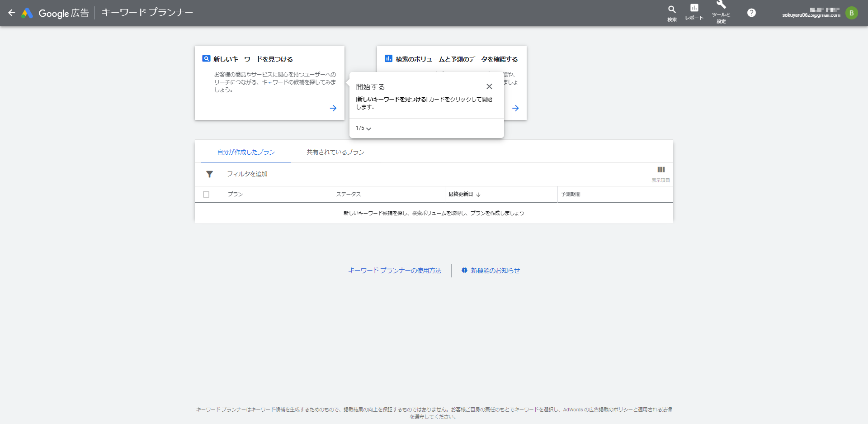Open the 新機能のお知らせ link
The height and width of the screenshot is (424, 868).
coord(495,271)
